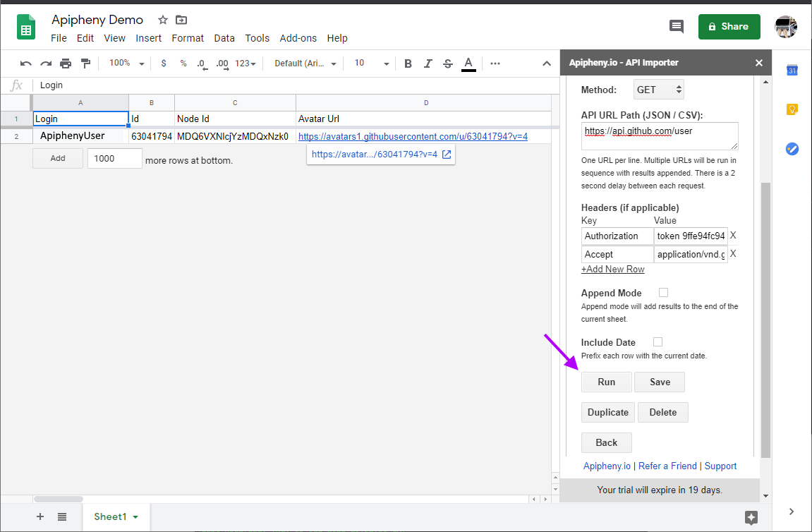Open the File menu
The width and height of the screenshot is (812, 532).
point(59,38)
